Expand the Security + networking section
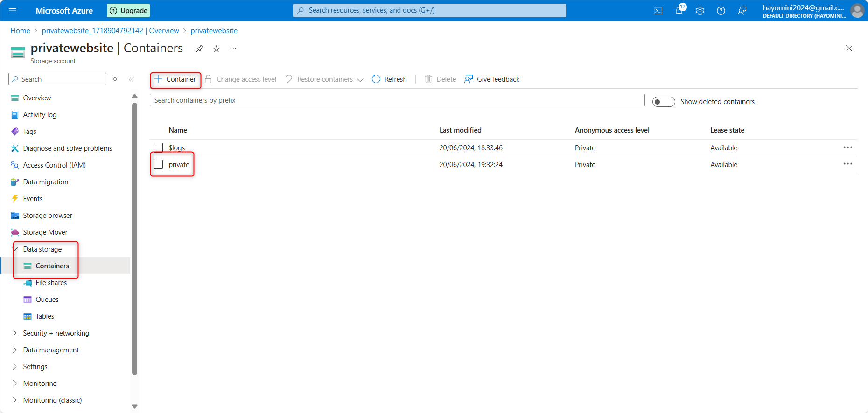Viewport: 868px width, 413px height. [x=56, y=333]
